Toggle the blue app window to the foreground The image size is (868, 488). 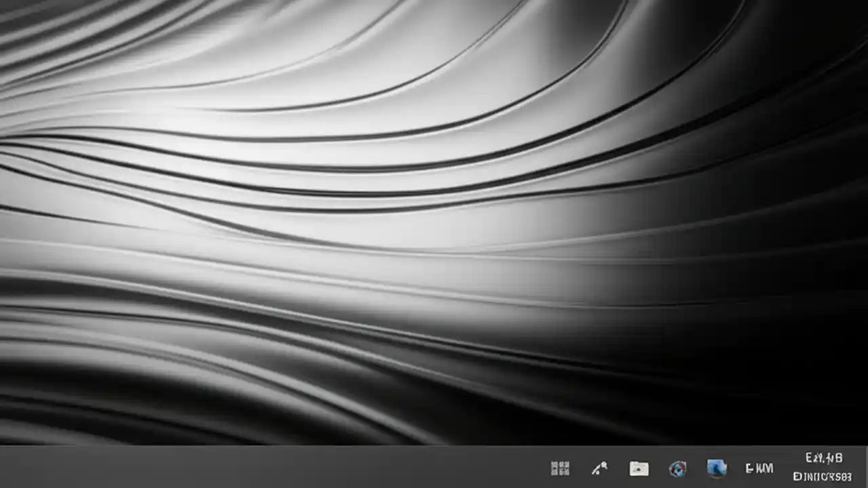716,468
